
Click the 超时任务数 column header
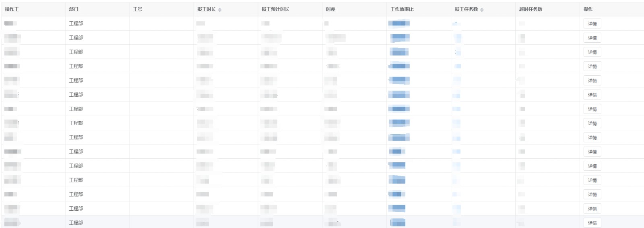[530, 9]
